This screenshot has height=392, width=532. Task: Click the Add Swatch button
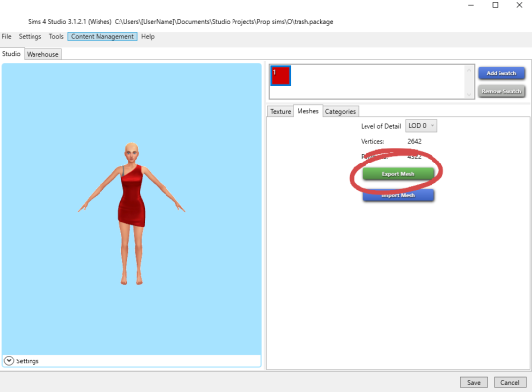(x=501, y=73)
